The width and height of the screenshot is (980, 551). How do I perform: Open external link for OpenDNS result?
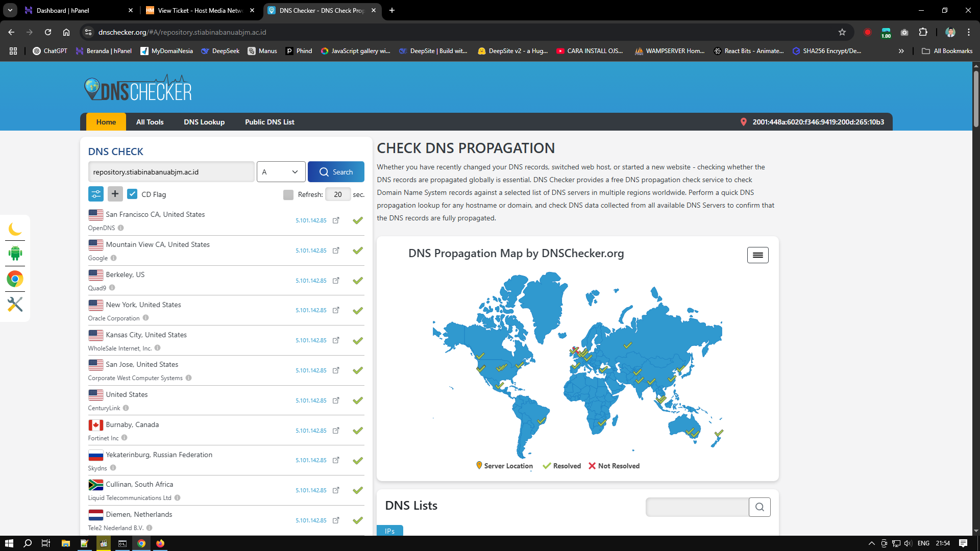coord(336,220)
